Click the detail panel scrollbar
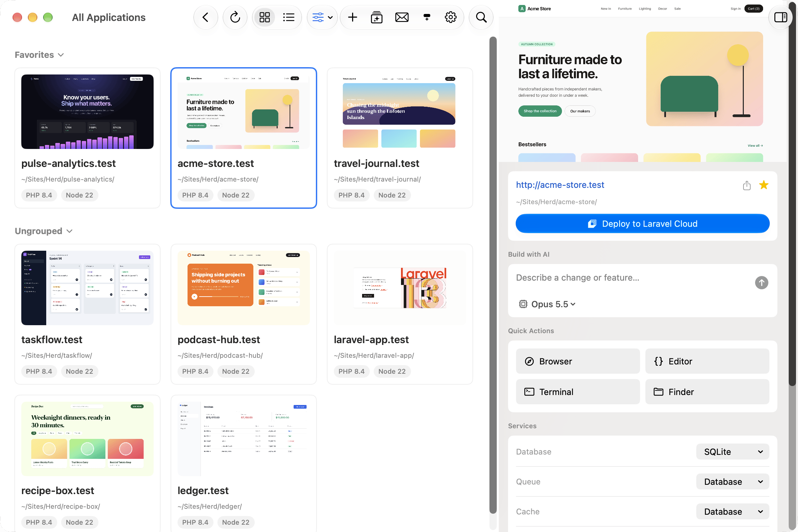 [x=792, y=194]
